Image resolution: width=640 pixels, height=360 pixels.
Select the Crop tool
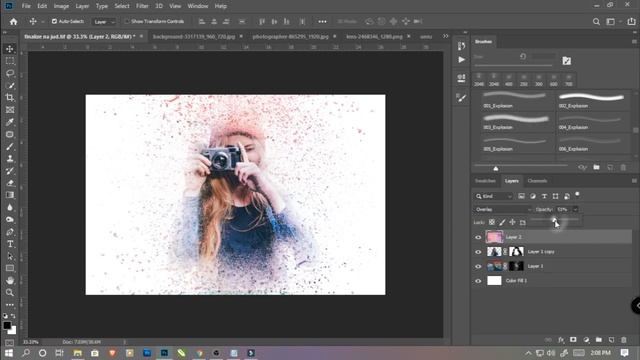point(10,98)
